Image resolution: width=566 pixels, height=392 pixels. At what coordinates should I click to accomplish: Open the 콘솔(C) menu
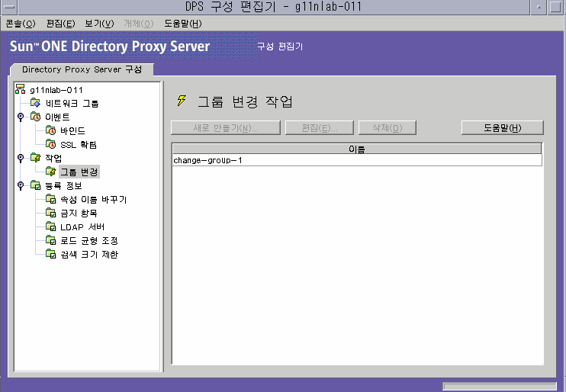(21, 24)
